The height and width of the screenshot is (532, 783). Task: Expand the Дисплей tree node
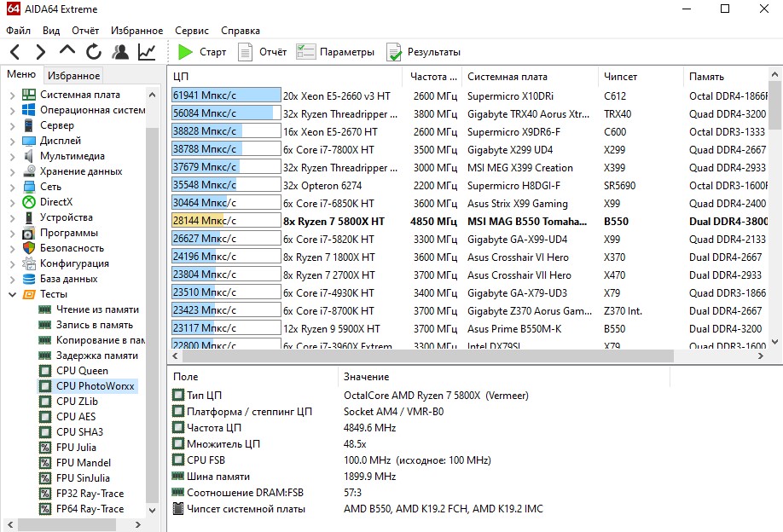[x=12, y=142]
